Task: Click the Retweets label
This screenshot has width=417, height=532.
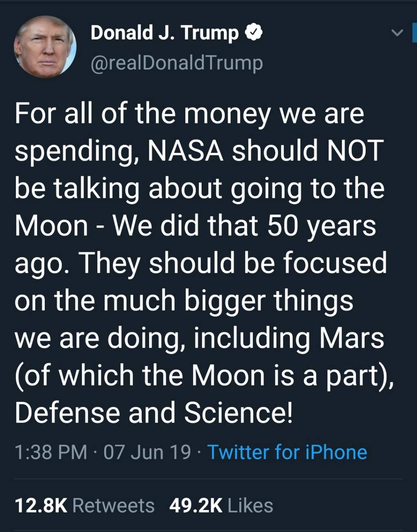Action: point(113,506)
